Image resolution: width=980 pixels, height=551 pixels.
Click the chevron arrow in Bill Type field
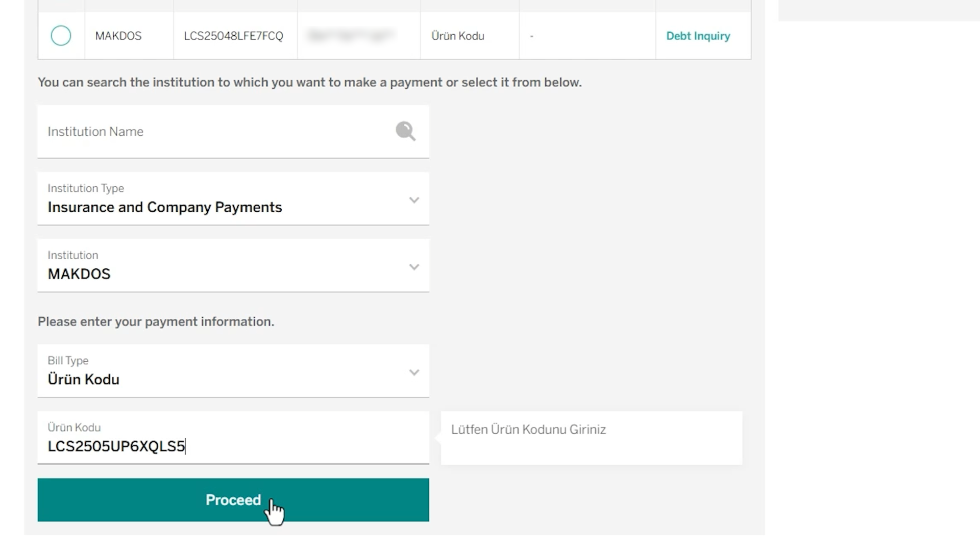coord(414,372)
